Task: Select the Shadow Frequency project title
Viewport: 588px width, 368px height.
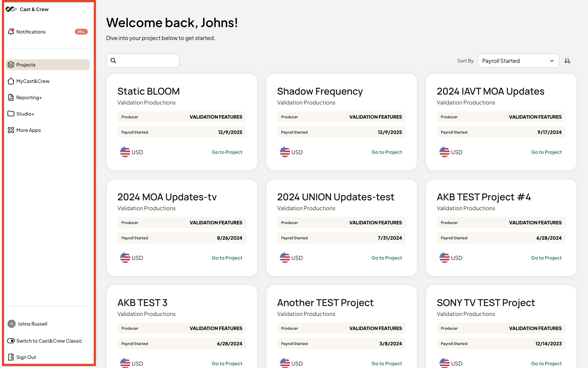Action: [x=320, y=92]
